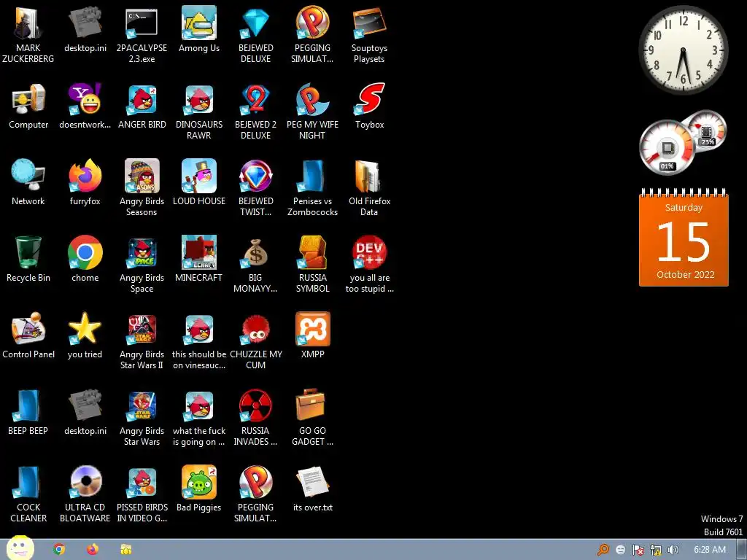Screen dimensions: 747x560
Task: Open the XMPP shortcut
Action: [x=312, y=329]
